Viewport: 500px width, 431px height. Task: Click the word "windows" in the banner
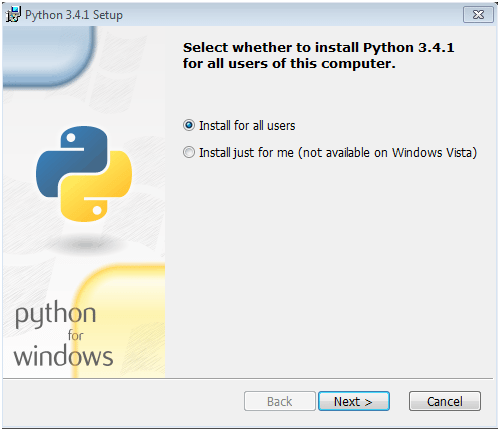(63, 356)
